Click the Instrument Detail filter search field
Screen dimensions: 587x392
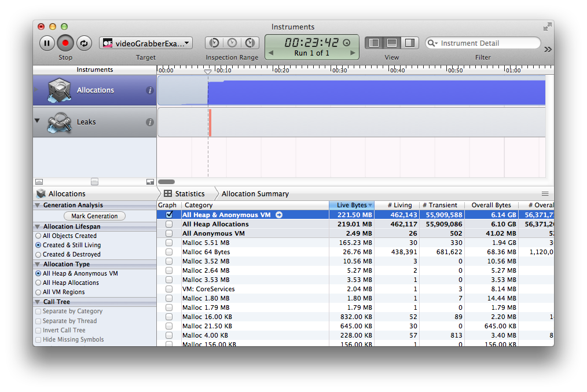(x=486, y=43)
